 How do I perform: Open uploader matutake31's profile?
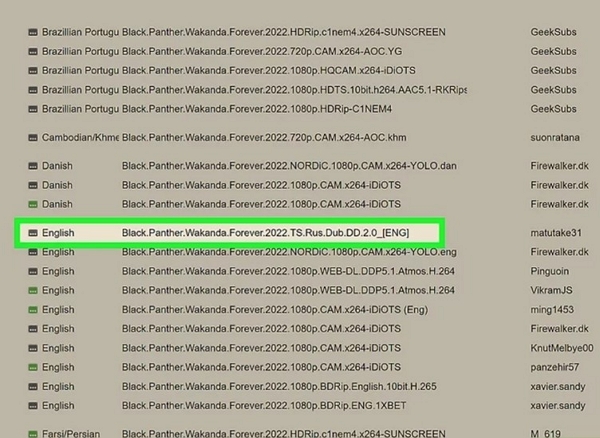[556, 233]
